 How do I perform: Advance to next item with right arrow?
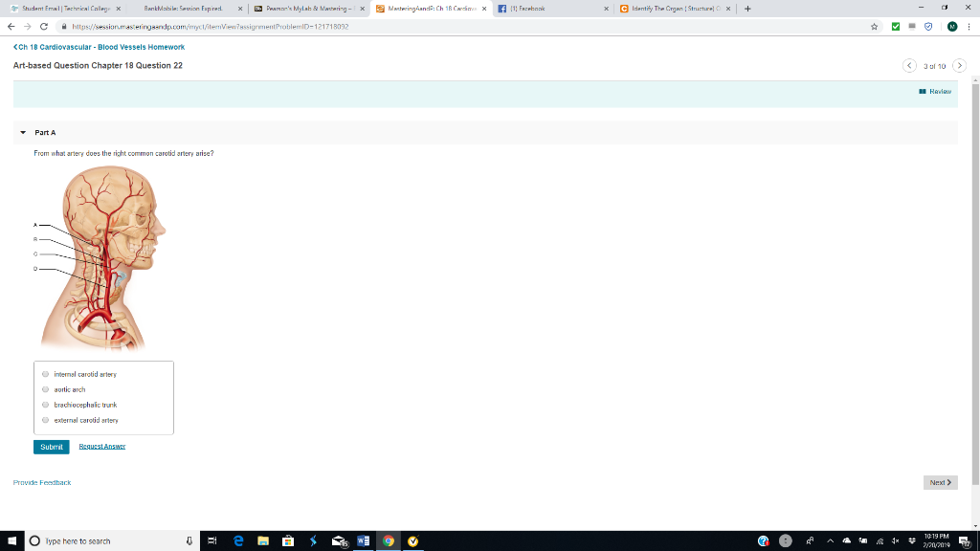pos(959,66)
